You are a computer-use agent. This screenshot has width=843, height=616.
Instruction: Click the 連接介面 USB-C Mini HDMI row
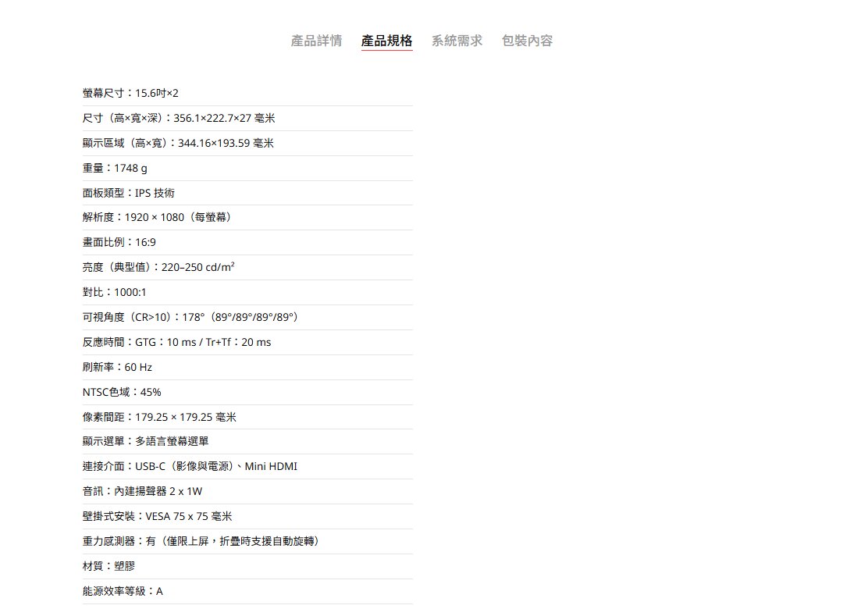click(190, 467)
